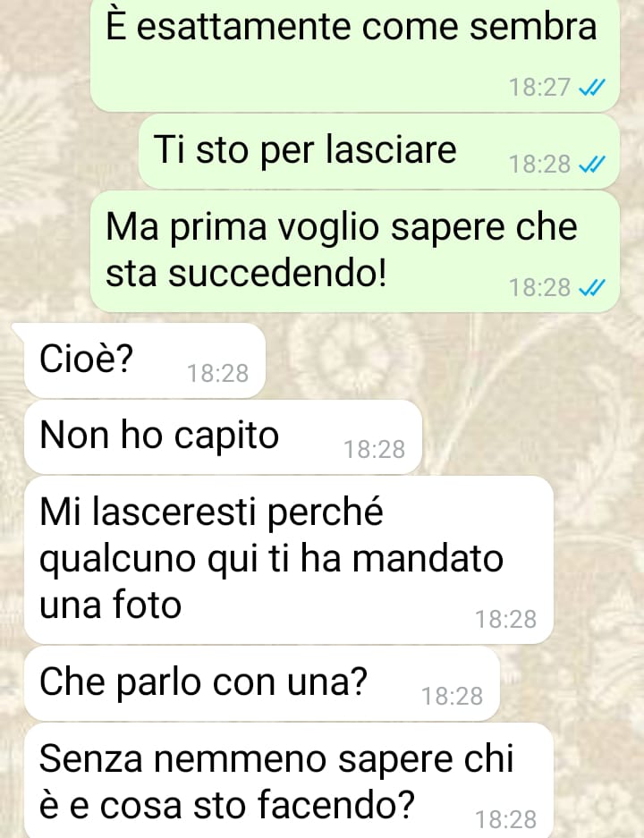Image resolution: width=644 pixels, height=838 pixels.
Task: Select the "Senza nemmeno sapere chi" message text
Action: 276,758
